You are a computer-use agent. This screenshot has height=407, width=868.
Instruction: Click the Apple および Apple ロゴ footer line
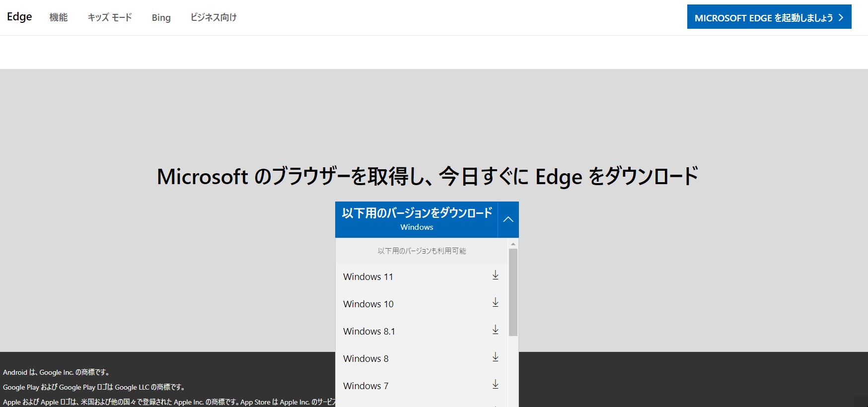pos(169,402)
